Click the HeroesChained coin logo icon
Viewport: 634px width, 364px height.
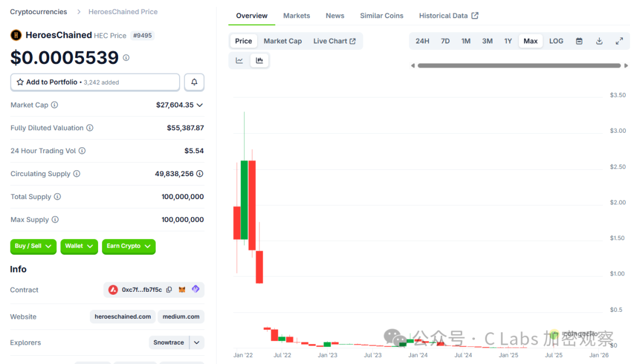coord(16,35)
